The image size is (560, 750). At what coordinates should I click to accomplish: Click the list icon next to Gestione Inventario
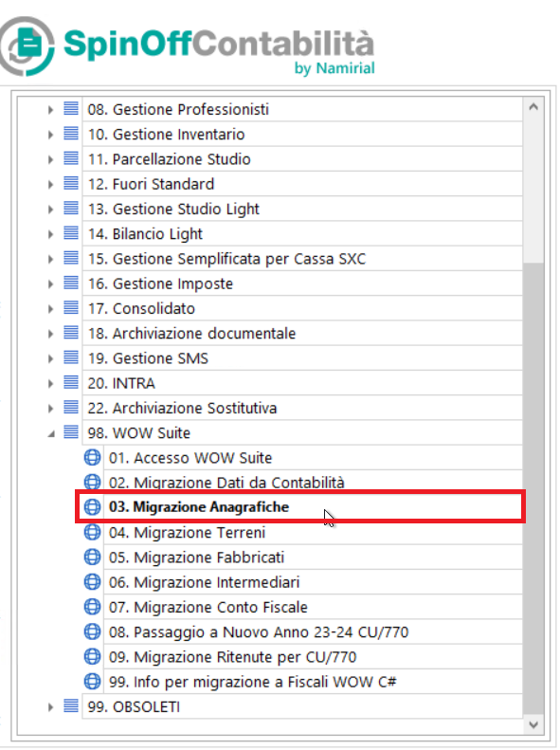coord(71,134)
